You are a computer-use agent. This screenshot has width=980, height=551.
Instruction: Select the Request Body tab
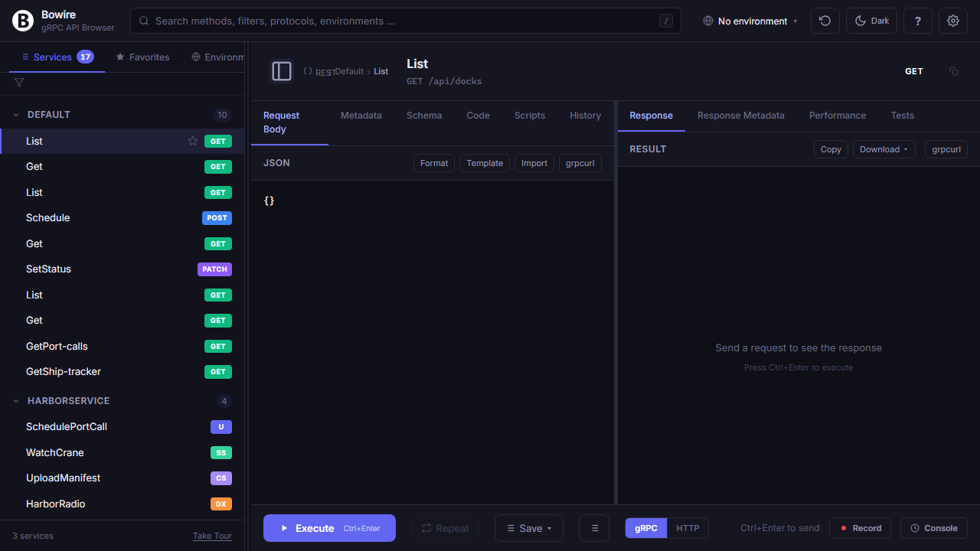click(x=289, y=122)
